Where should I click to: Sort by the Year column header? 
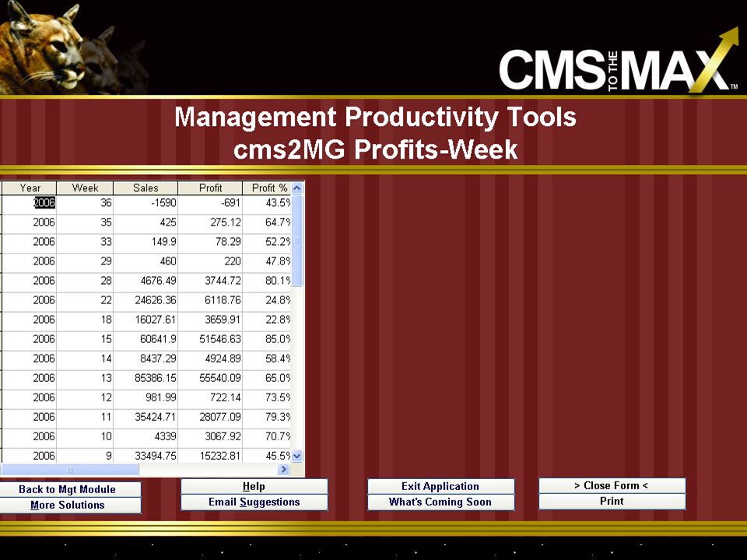pos(30,188)
